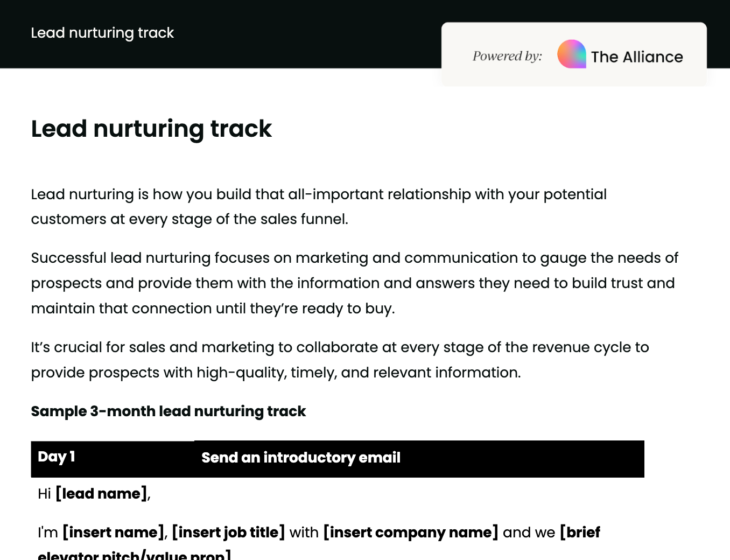Click the "[lead name]" placeholder
The height and width of the screenshot is (560, 730).
coord(101,494)
